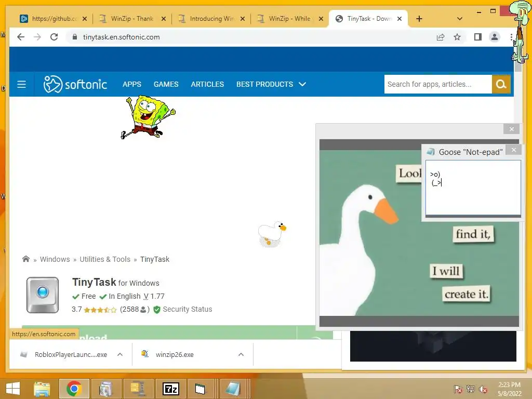Toggle Chrome side panel icon

[x=478, y=37]
